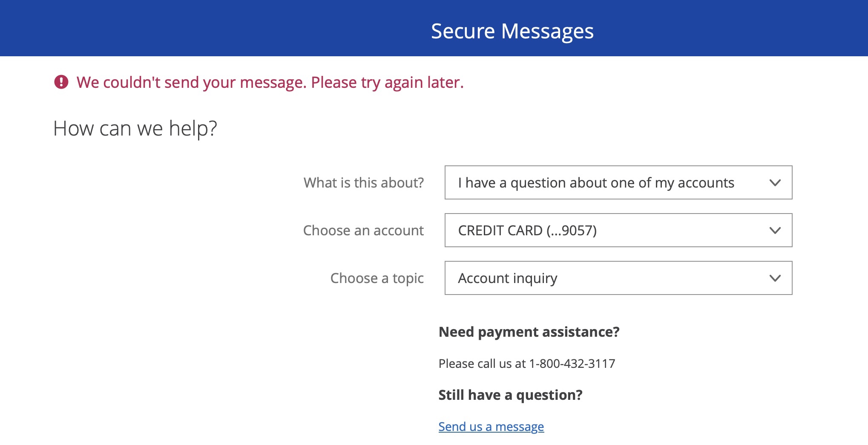
Task: Click the red exclamation error icon
Action: [61, 82]
